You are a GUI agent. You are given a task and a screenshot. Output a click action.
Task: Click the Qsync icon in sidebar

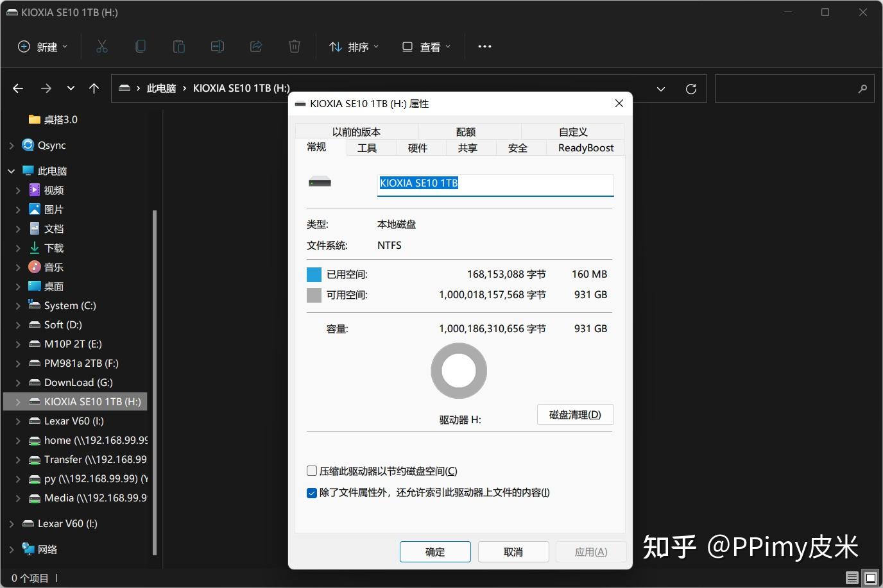pyautogui.click(x=28, y=145)
